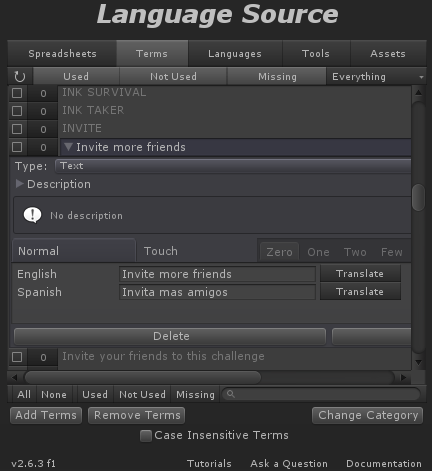Click the No description warning icon
The image size is (432, 471).
coord(32,215)
